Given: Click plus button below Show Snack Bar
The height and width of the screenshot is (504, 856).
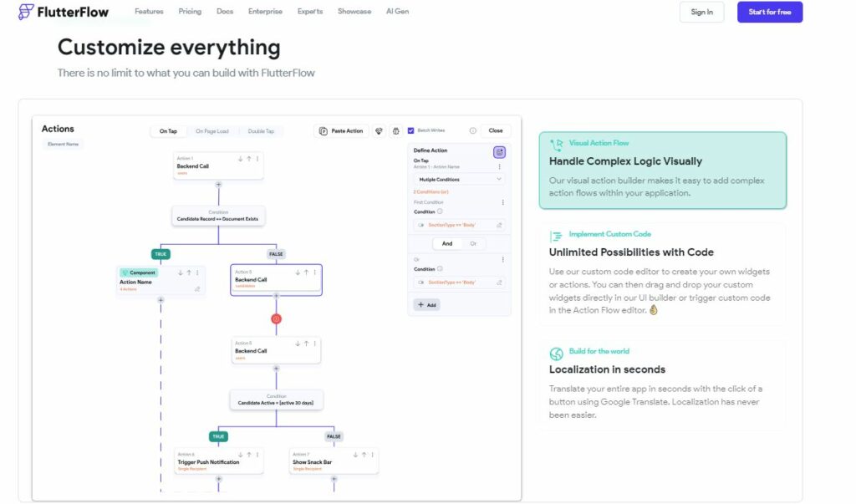Looking at the screenshot, I should pyautogui.click(x=334, y=479).
